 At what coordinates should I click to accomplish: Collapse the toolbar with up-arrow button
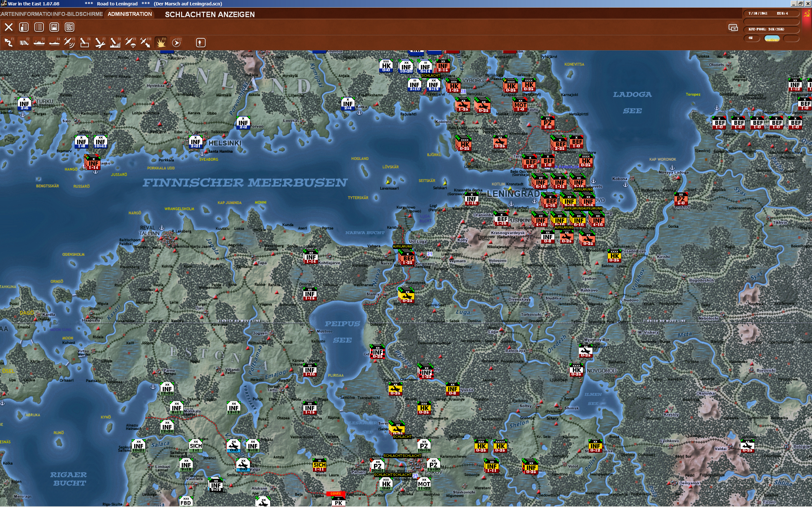[x=200, y=42]
